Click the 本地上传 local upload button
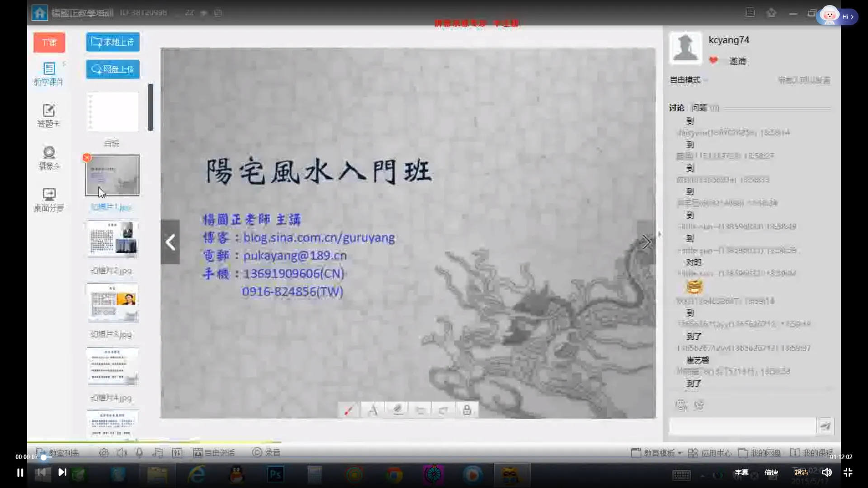 click(x=112, y=42)
